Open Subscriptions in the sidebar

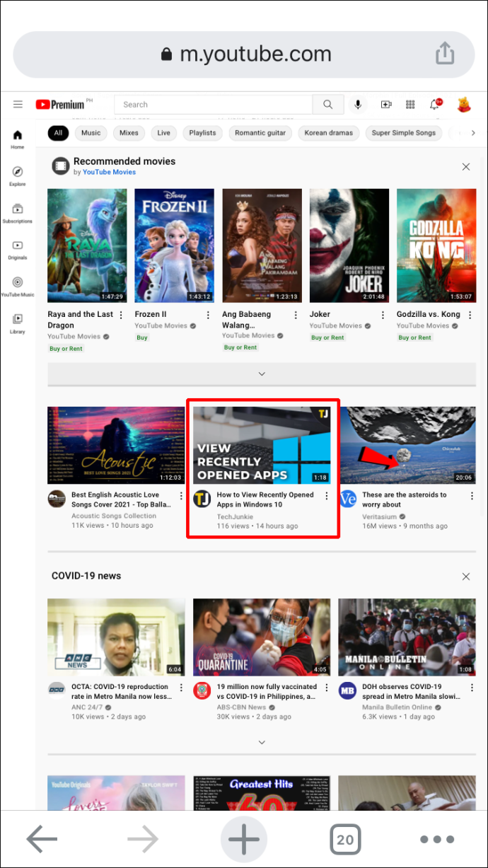coord(18,212)
